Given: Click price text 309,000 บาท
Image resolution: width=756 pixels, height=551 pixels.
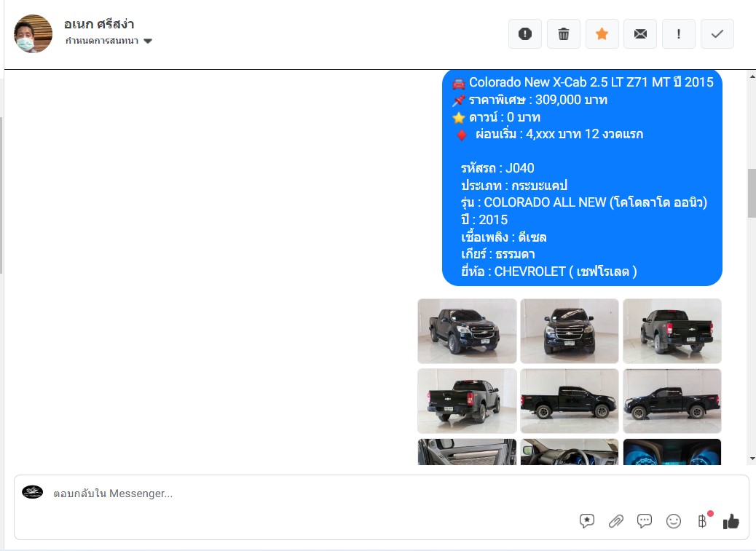Looking at the screenshot, I should point(571,100).
